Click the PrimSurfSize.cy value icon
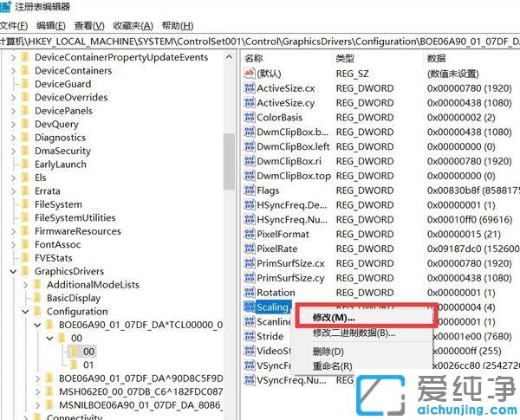Viewport: 520px width, 420px height. pos(249,278)
